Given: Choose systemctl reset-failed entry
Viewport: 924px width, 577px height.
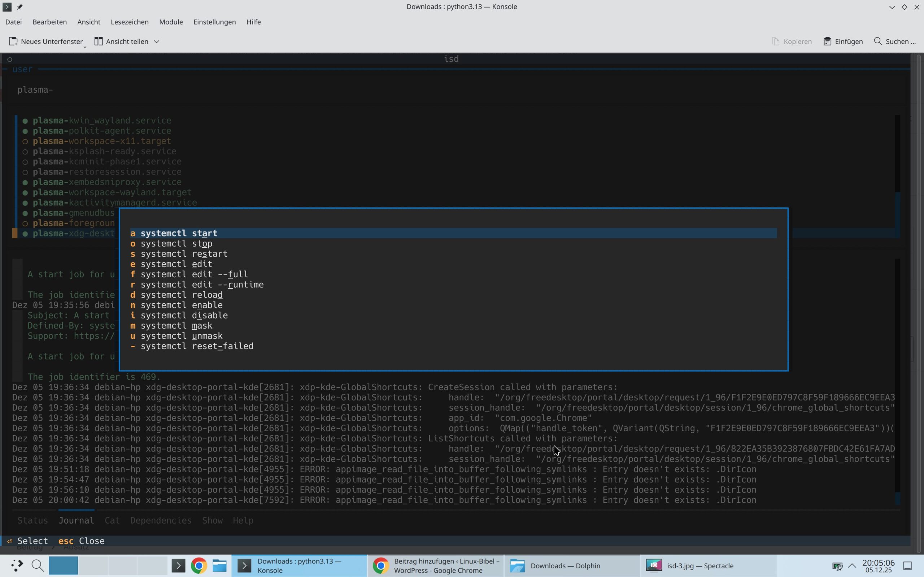Looking at the screenshot, I should coord(197,346).
